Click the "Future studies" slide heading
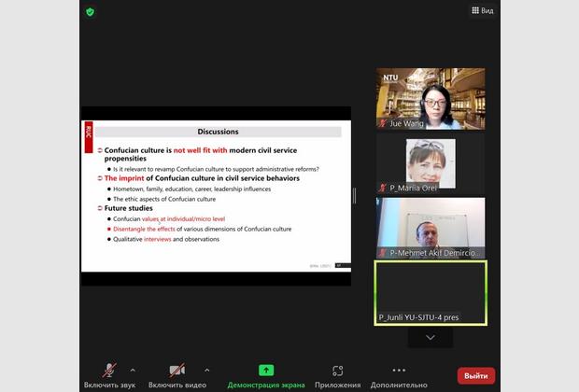Viewport: 579px width, 392px height. (129, 208)
